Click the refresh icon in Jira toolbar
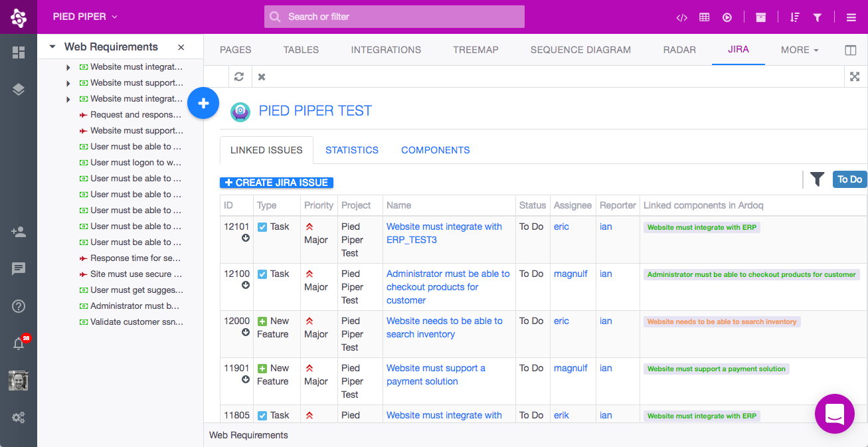This screenshot has width=868, height=447. (x=239, y=77)
